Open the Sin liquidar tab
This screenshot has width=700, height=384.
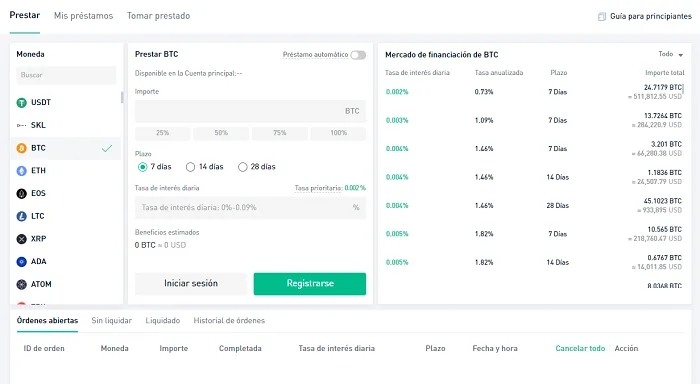click(x=112, y=321)
